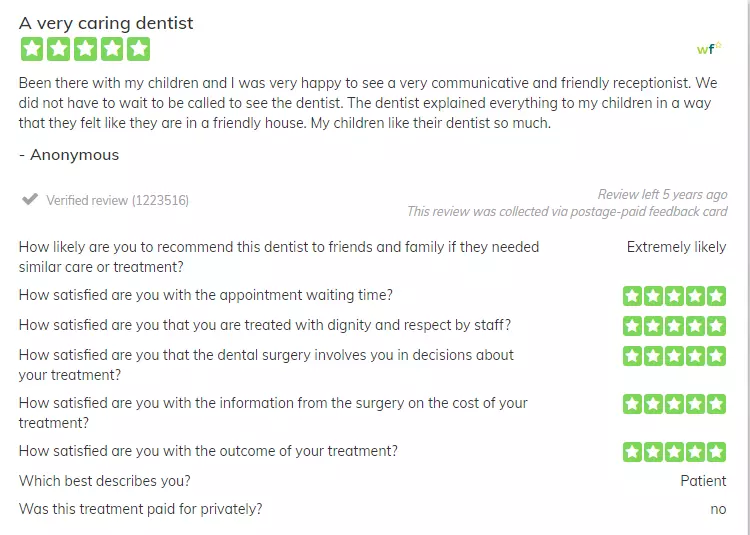The width and height of the screenshot is (750, 535).
Task: Click decisions about treatment star rating
Action: 674,356
